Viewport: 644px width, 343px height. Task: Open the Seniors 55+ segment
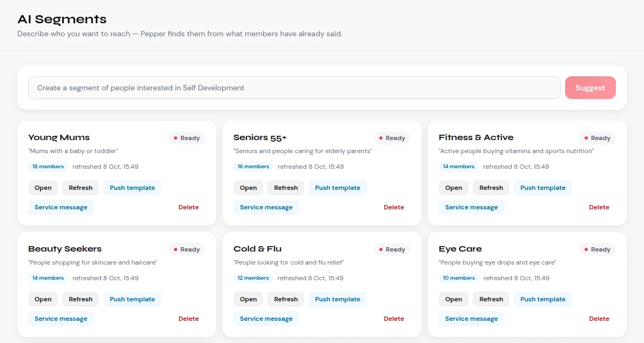[249, 188]
